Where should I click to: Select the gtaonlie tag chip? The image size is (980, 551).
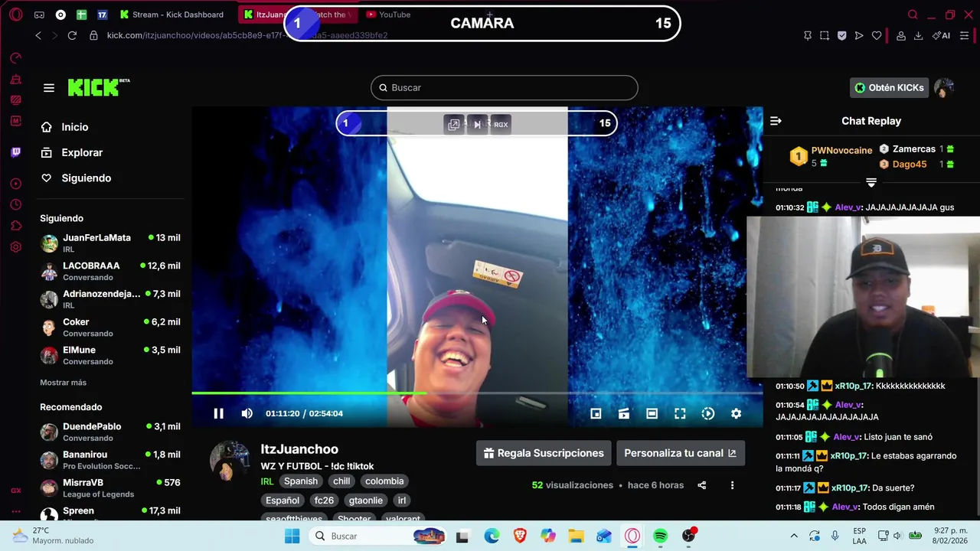coord(365,500)
